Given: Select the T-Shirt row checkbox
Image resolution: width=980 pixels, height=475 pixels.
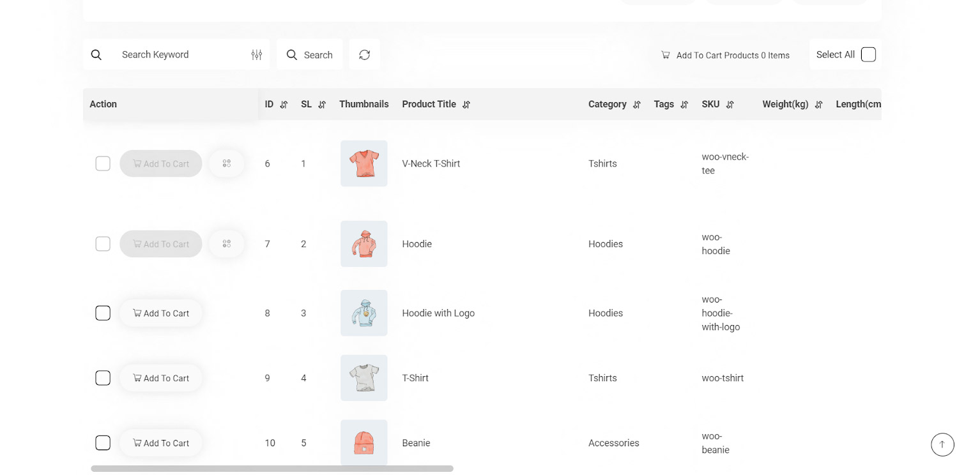Looking at the screenshot, I should click(x=103, y=378).
